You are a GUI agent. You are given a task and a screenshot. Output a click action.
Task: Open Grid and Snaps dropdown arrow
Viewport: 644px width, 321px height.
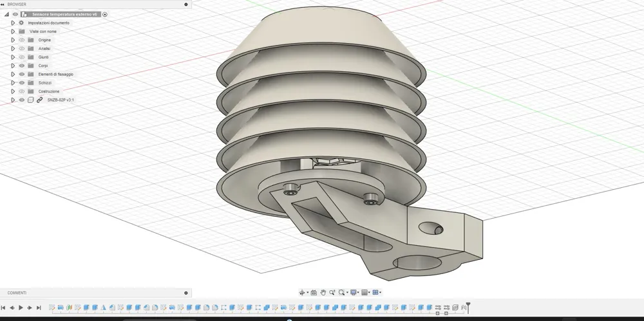[369, 293]
